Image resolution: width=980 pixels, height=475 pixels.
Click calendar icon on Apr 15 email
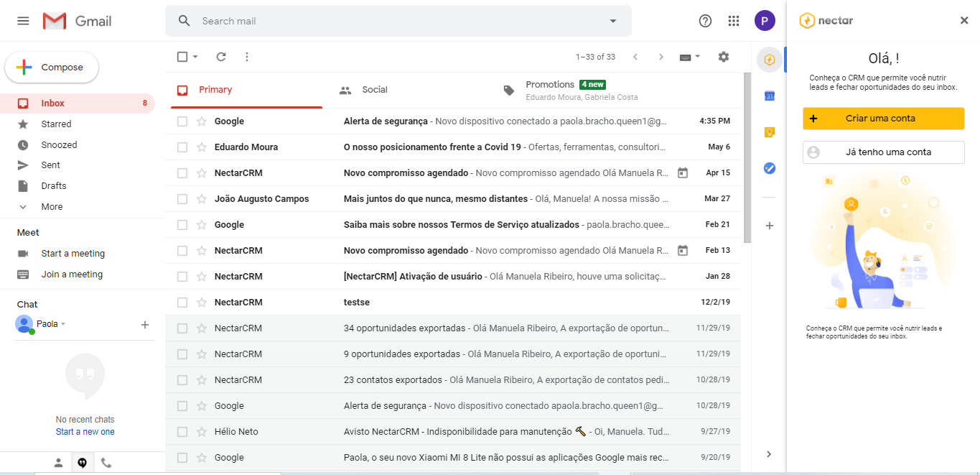(x=683, y=173)
